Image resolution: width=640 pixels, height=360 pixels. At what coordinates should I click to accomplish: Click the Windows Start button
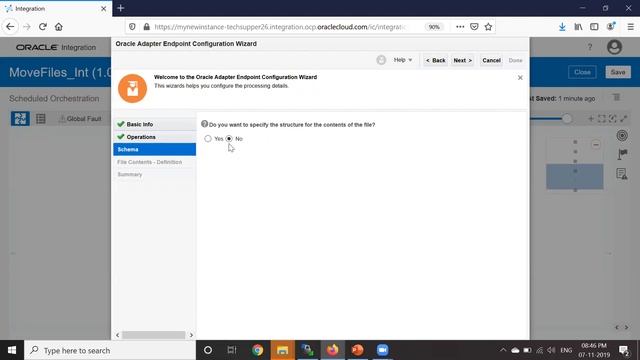(12, 350)
